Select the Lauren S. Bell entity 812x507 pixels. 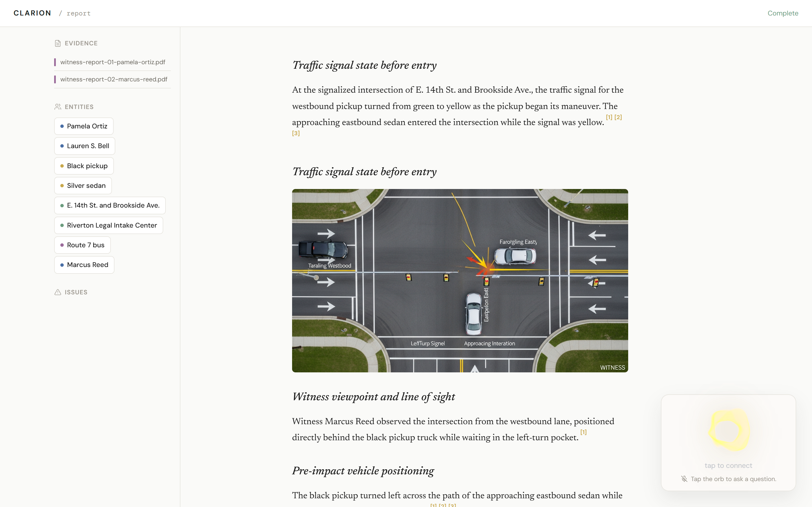pyautogui.click(x=85, y=146)
